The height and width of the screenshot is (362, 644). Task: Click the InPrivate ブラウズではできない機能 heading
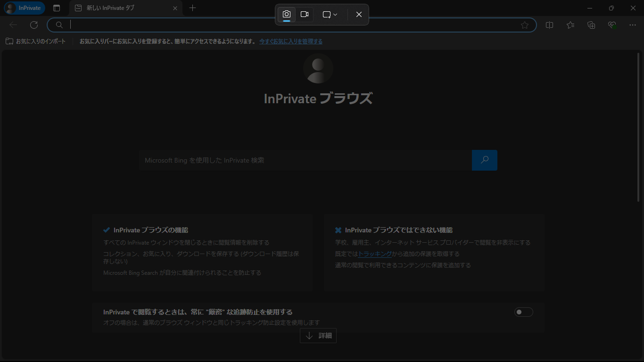click(399, 230)
